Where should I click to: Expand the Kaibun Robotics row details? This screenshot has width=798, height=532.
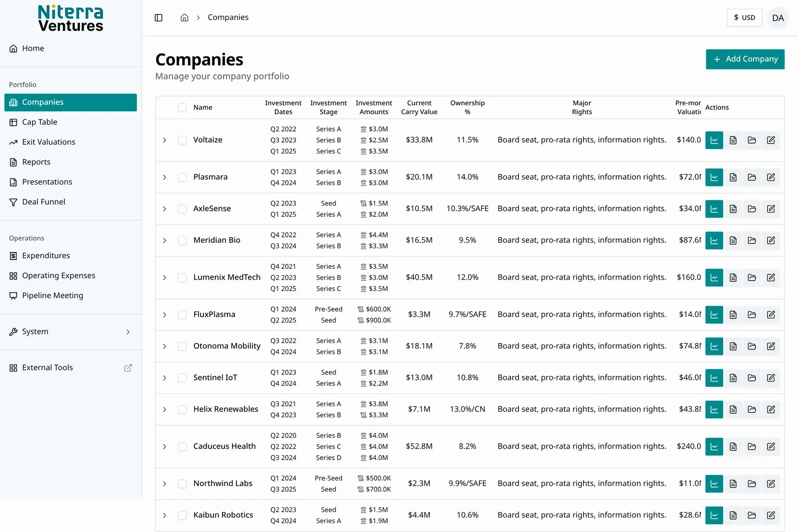165,515
